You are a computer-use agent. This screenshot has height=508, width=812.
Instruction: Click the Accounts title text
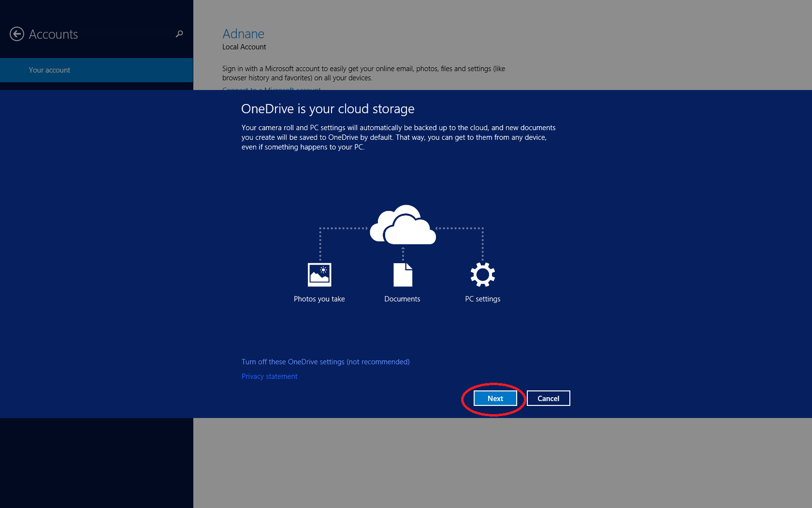click(53, 34)
